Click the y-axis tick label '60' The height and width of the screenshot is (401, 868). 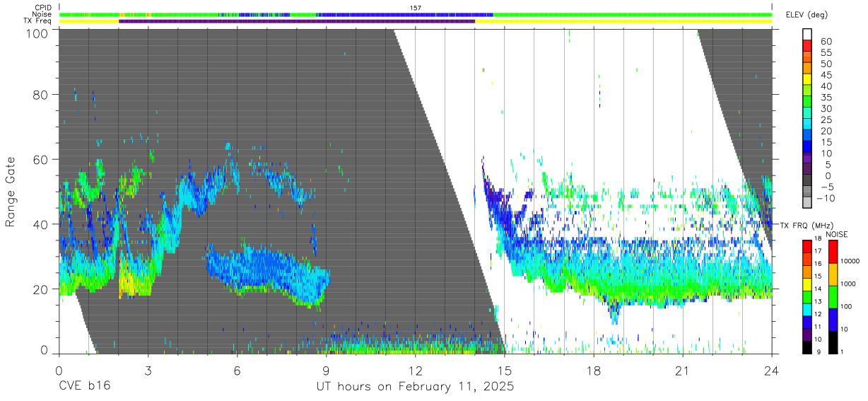coord(41,159)
